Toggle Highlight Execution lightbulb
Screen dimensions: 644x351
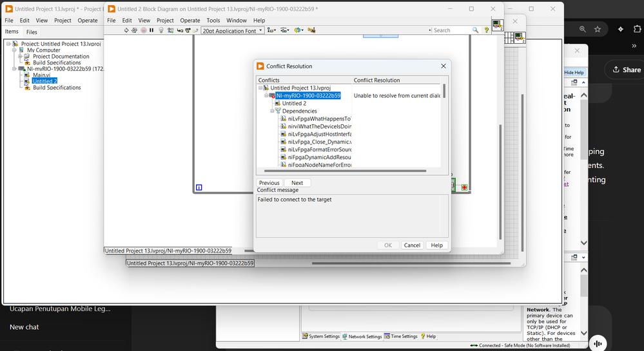[x=161, y=30]
